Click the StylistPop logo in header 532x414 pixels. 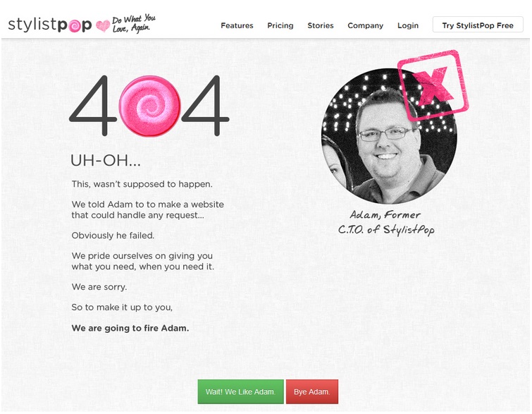[50, 25]
